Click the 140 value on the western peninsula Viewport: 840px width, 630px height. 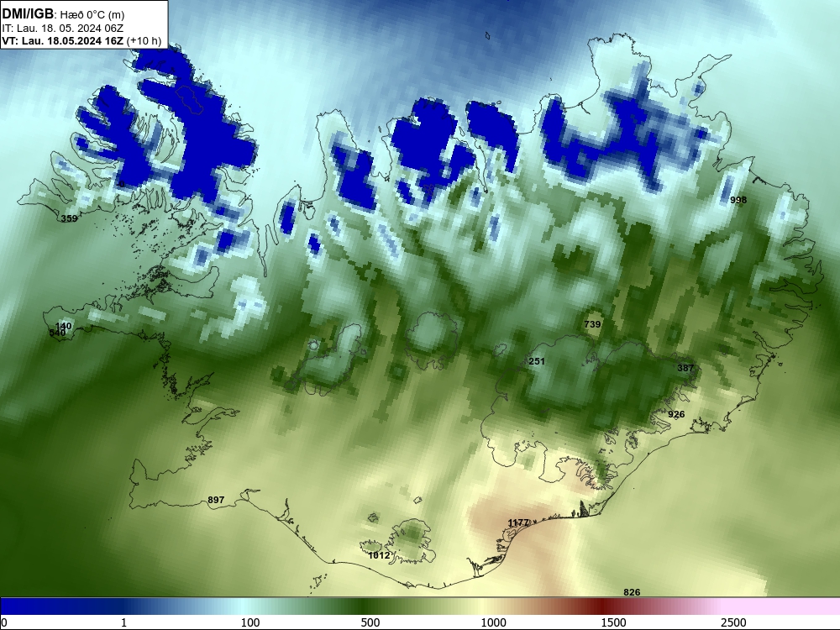click(63, 326)
